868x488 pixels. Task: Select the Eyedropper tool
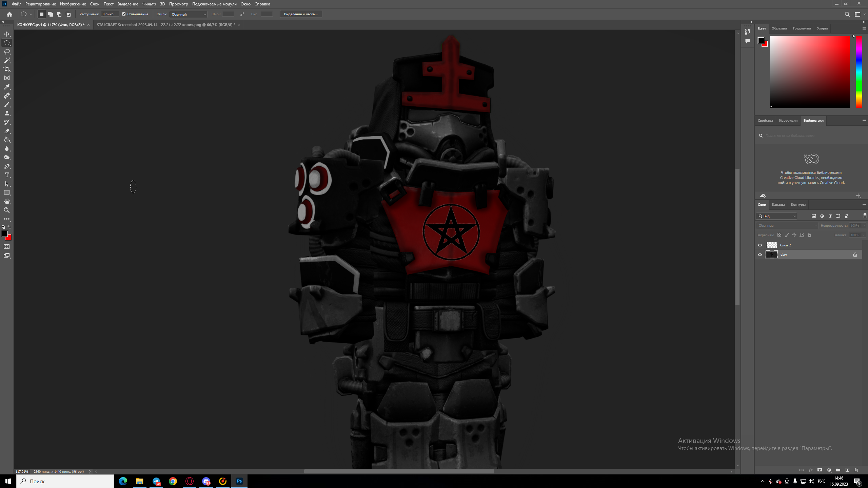coord(7,87)
